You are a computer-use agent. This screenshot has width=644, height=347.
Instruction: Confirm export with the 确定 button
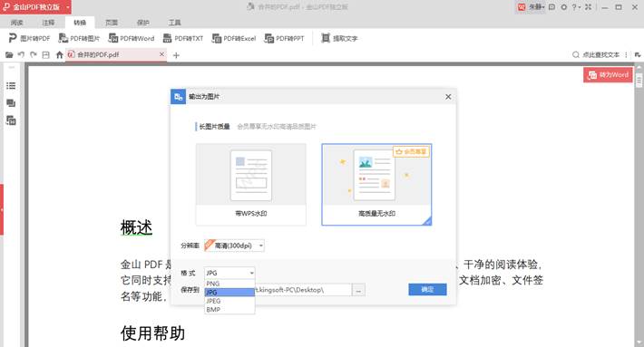[427, 290]
